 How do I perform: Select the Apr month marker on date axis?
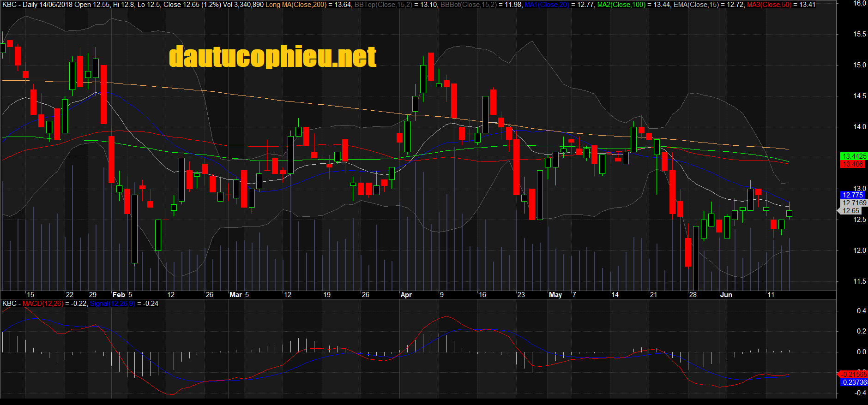coord(406,295)
